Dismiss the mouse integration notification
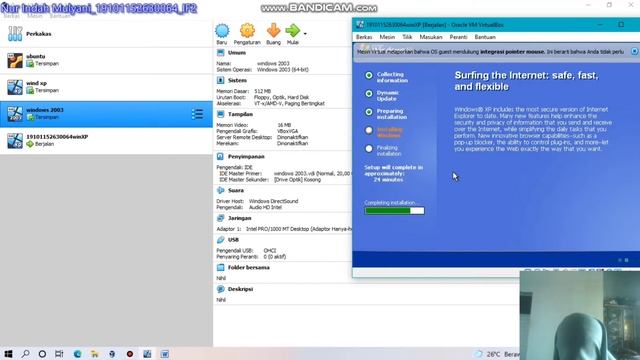This screenshot has width=640, height=360. 634,51
